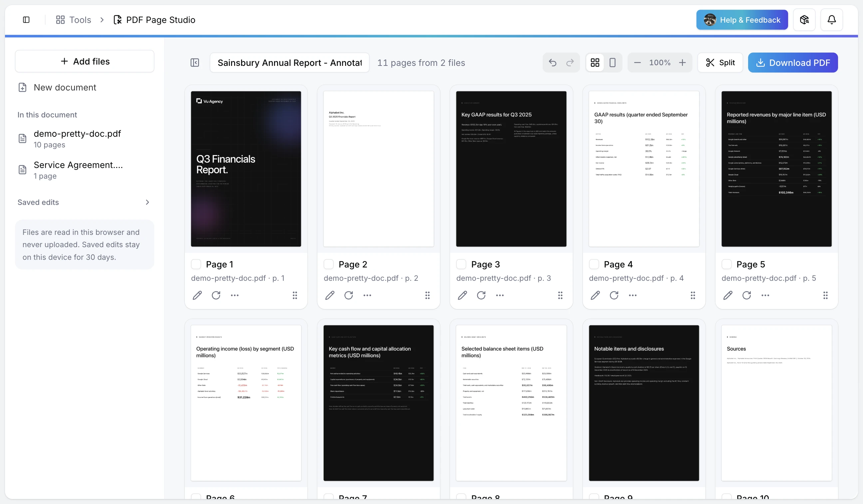Redo the last action
Image resolution: width=863 pixels, height=504 pixels.
pyautogui.click(x=570, y=63)
